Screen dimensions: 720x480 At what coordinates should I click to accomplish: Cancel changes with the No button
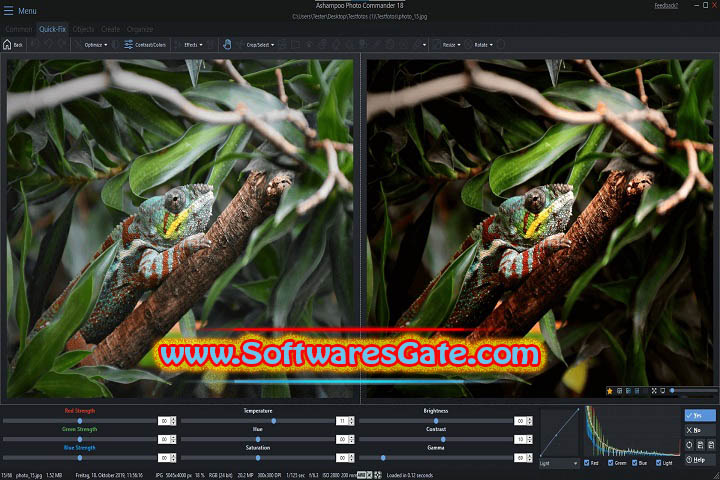point(700,430)
